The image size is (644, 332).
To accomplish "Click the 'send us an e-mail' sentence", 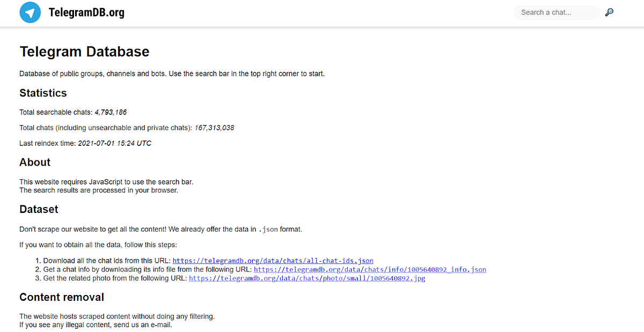I will [x=96, y=324].
